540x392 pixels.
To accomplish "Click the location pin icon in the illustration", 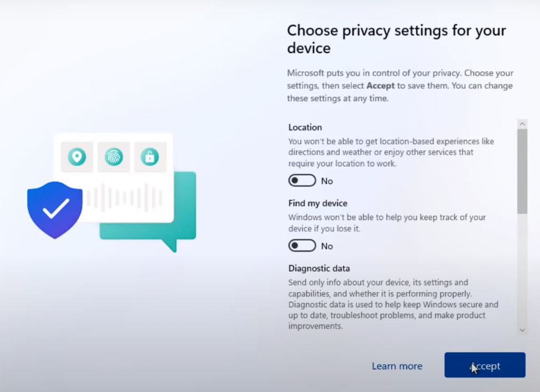I will coord(77,157).
